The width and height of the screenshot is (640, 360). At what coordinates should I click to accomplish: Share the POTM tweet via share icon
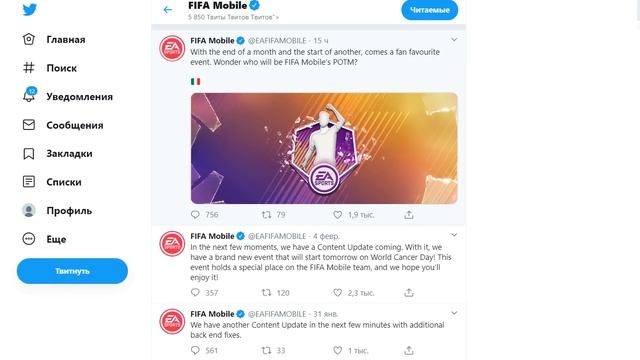click(x=409, y=215)
